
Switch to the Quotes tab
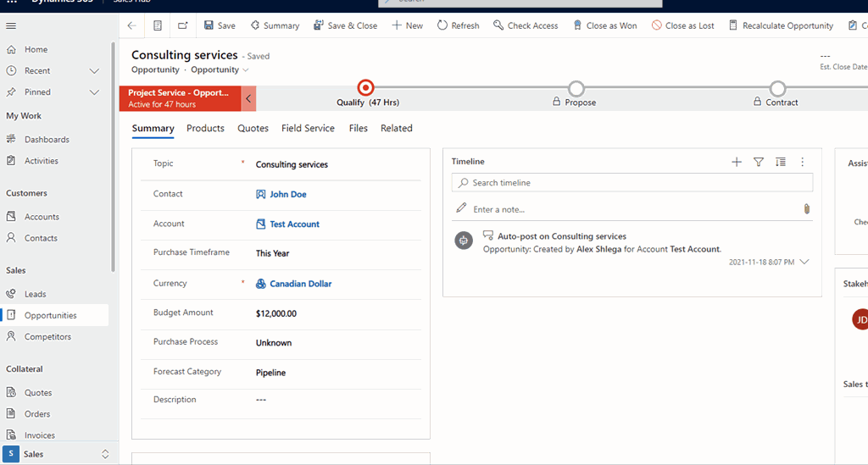tap(253, 128)
